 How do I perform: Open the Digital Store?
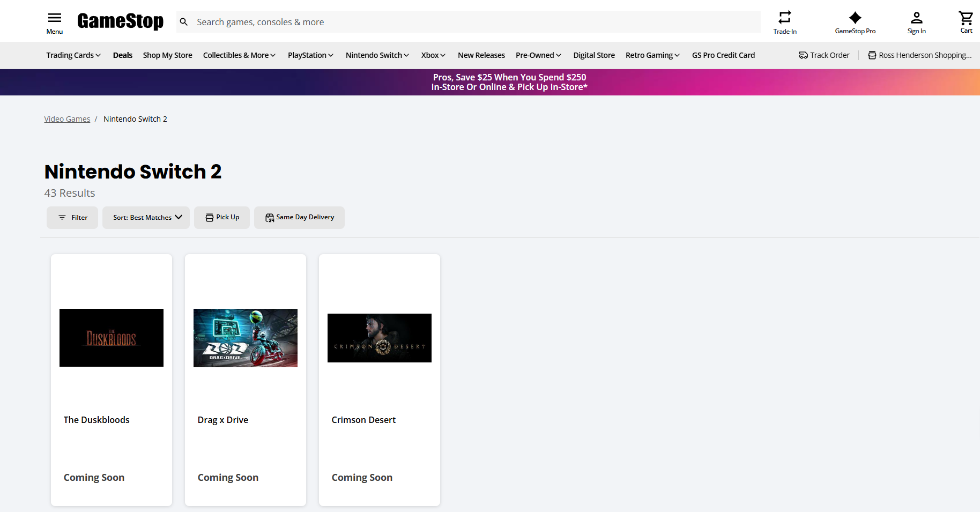[x=594, y=55]
